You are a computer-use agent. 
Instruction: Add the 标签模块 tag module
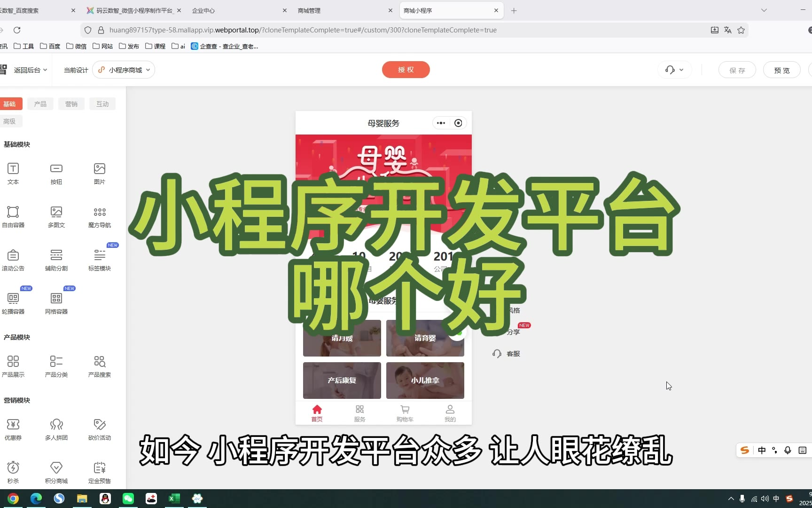[100, 260]
